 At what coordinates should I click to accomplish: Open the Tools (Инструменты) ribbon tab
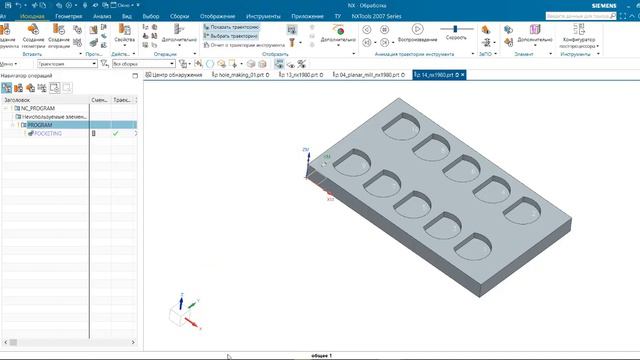click(263, 16)
